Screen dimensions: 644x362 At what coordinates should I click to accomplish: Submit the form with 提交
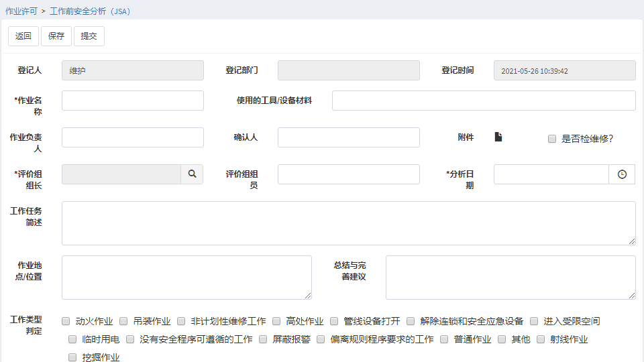click(x=89, y=36)
